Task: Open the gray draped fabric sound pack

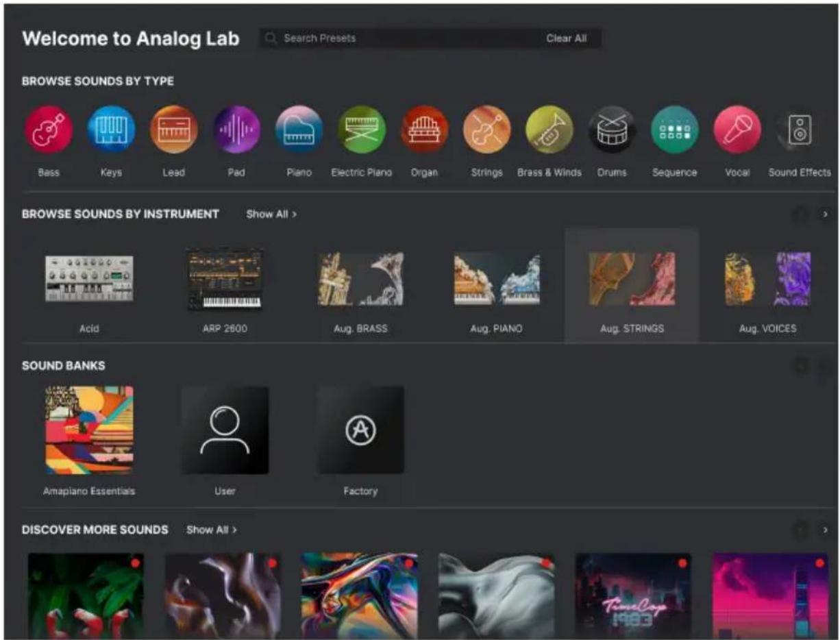Action: (x=497, y=595)
